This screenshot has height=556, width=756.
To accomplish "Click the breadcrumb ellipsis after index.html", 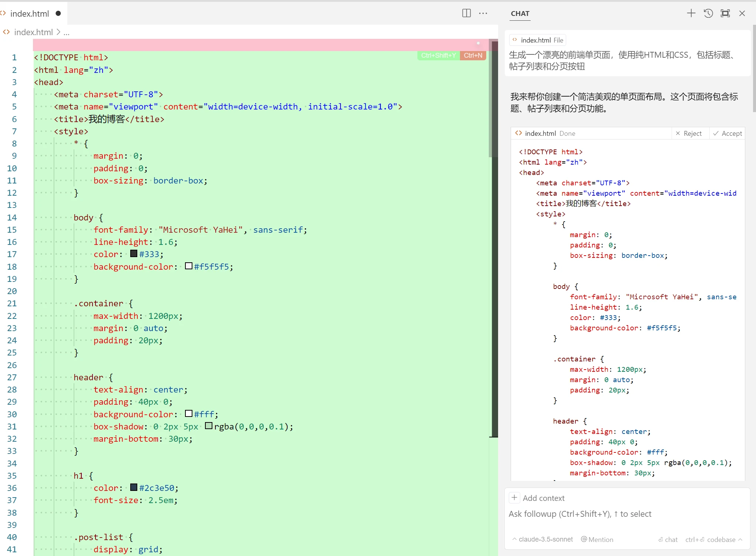I will click(x=66, y=32).
